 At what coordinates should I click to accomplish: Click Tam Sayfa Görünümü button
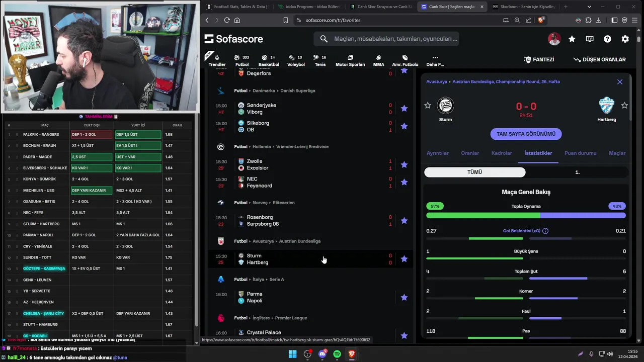(526, 134)
